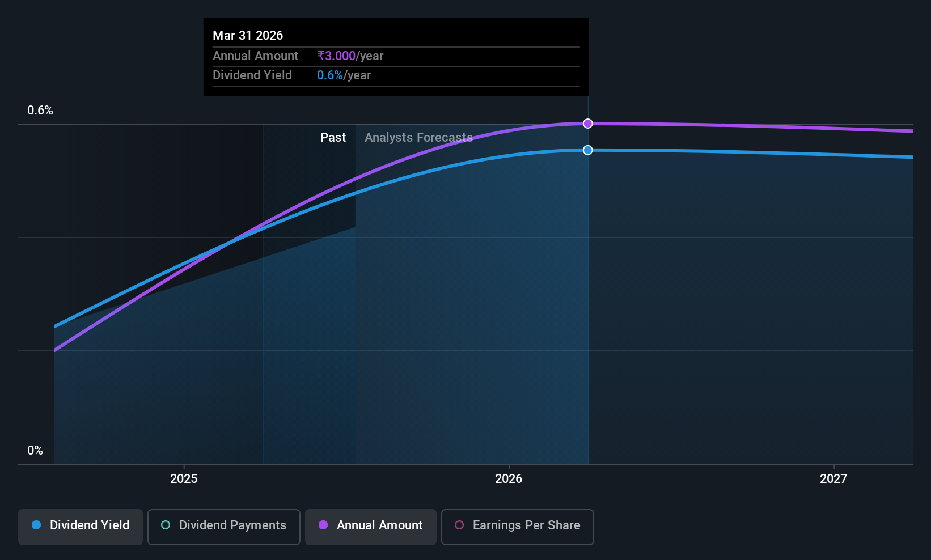Click the Analysts Forecasts label
The height and width of the screenshot is (560, 931).
click(x=418, y=138)
